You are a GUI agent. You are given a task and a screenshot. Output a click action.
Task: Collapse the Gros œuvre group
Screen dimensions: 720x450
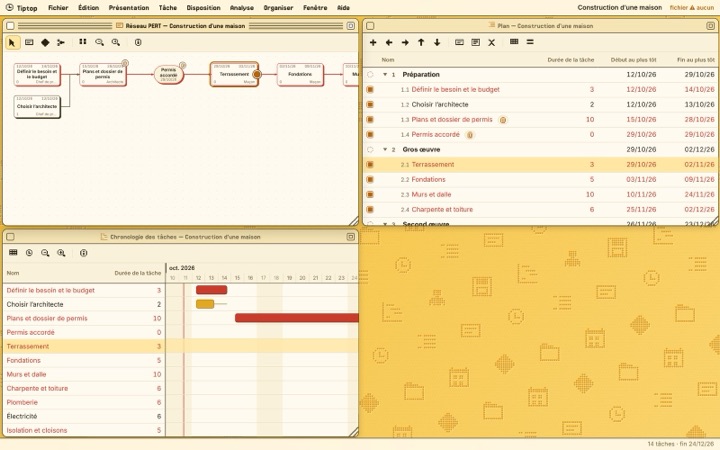coord(385,149)
